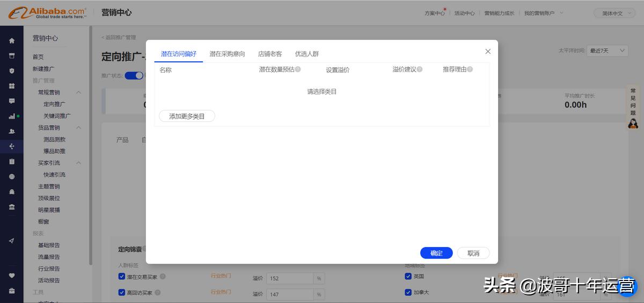Click the heart icon in left sidebar

point(12,276)
